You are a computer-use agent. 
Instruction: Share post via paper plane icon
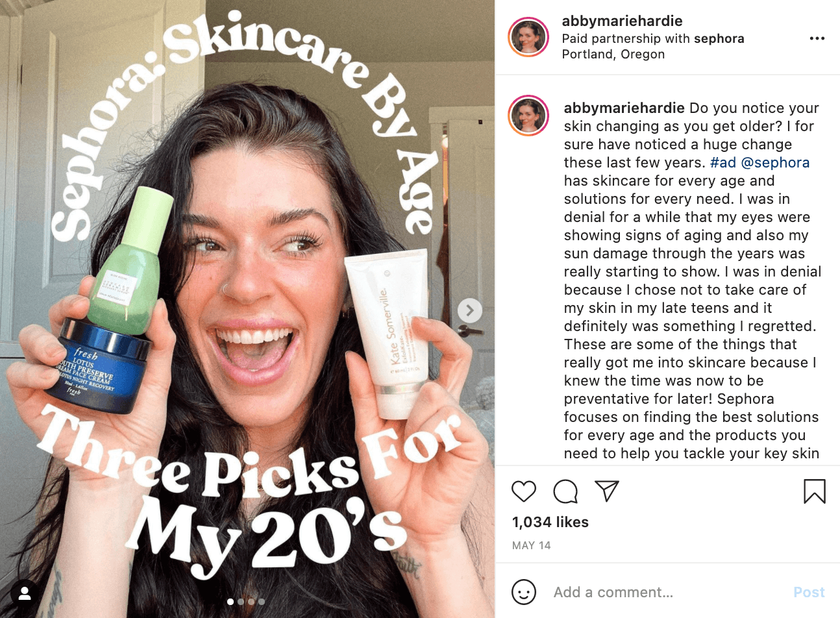click(607, 491)
